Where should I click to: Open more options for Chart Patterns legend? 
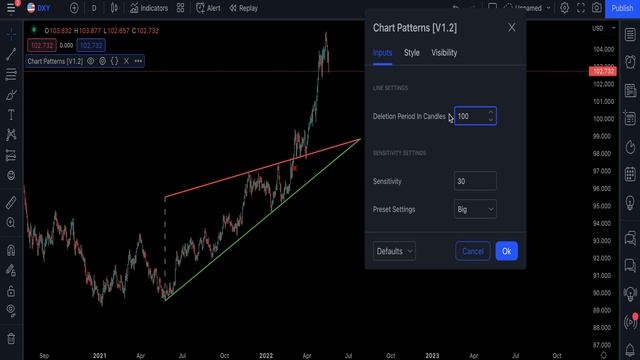(138, 61)
